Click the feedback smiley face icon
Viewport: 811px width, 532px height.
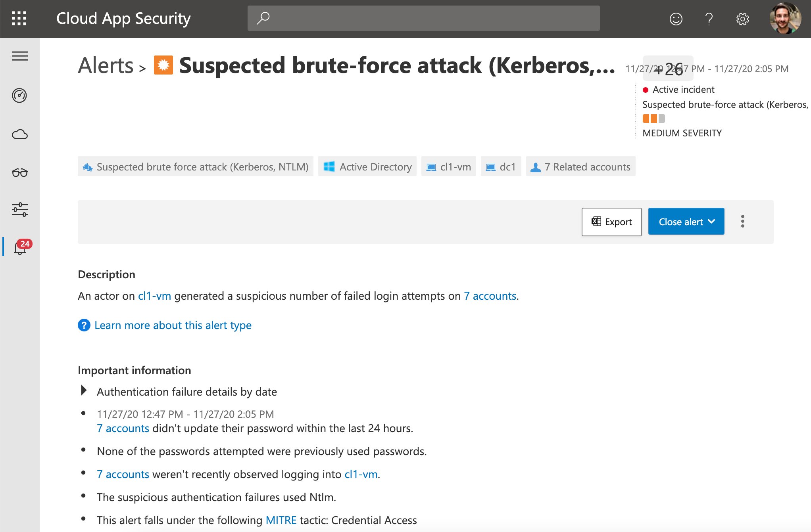676,19
